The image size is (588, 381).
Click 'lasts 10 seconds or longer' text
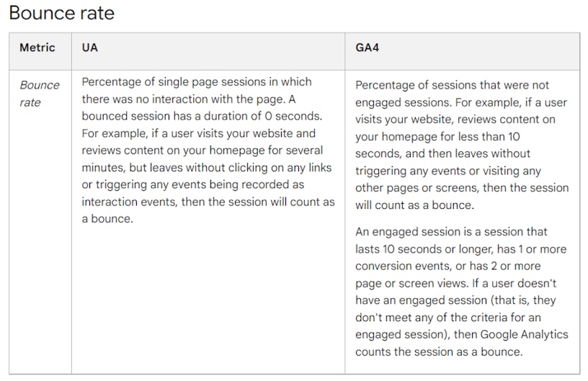click(x=424, y=249)
